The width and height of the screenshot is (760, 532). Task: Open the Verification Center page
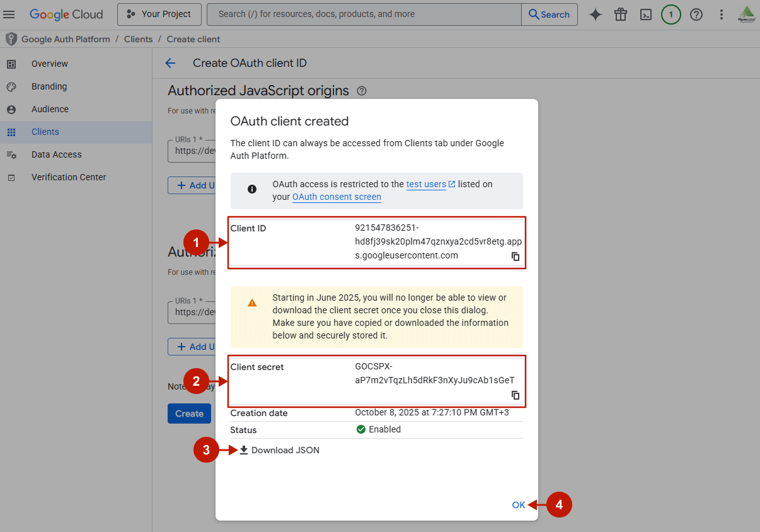(70, 177)
